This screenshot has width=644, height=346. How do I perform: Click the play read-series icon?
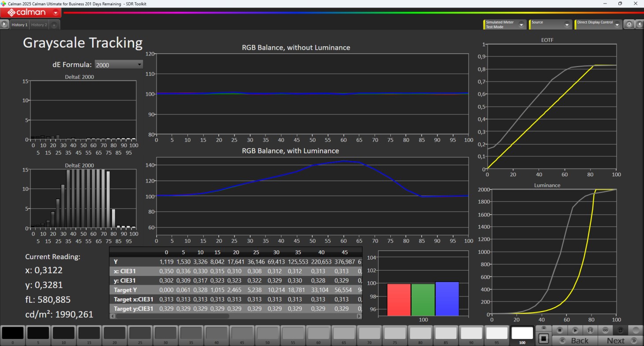click(575, 330)
